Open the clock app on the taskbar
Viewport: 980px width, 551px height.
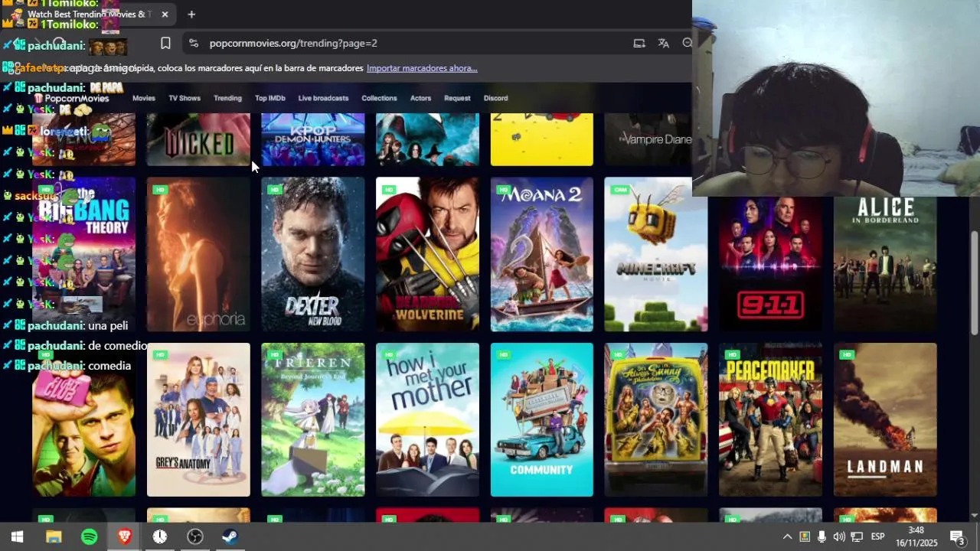pos(159,536)
